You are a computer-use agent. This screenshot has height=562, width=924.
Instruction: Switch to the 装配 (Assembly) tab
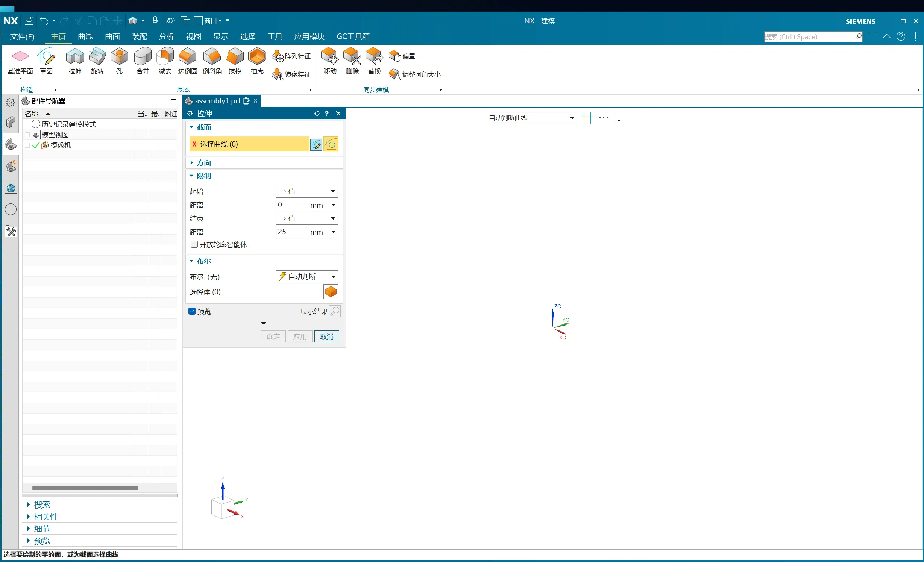point(139,36)
